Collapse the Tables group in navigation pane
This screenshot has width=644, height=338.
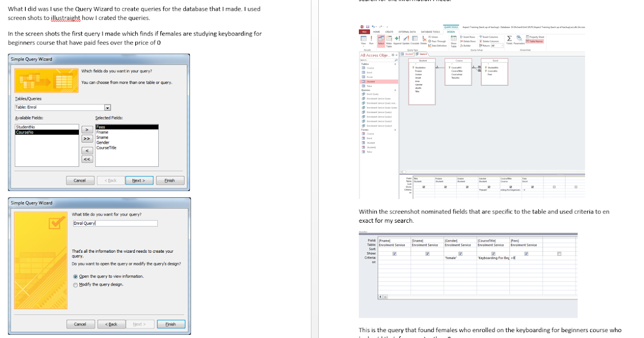click(x=395, y=64)
